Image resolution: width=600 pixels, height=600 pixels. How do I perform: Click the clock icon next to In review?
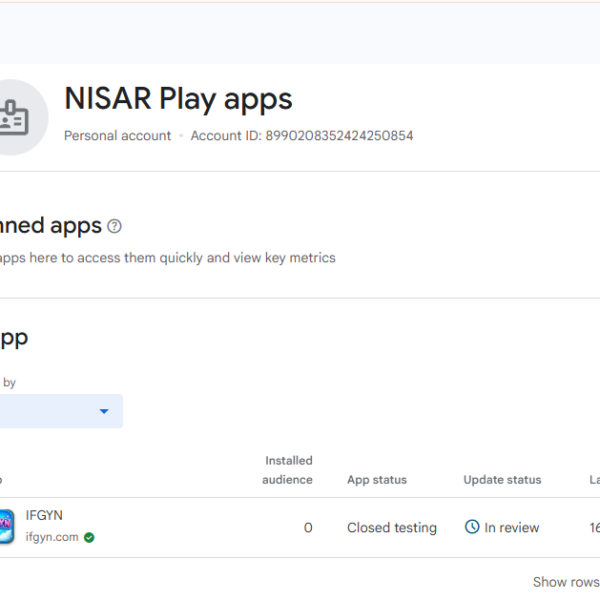pyautogui.click(x=472, y=527)
